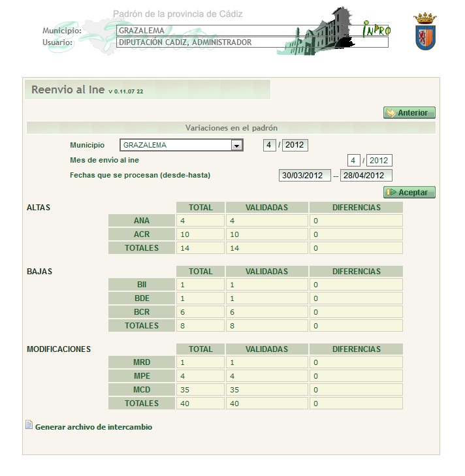Click the MCD row label in MODIFICACIONES
Image resolution: width=465 pixels, height=476 pixels.
tap(142, 390)
